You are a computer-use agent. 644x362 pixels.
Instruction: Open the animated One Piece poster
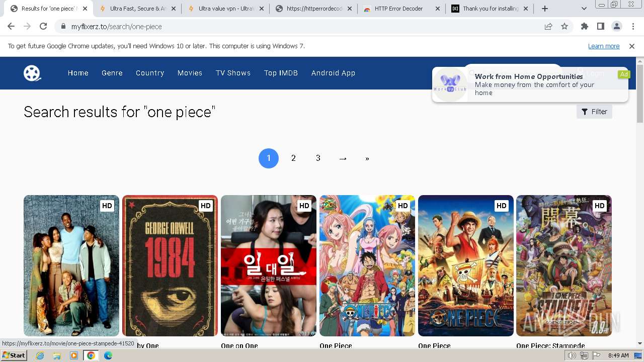[367, 265]
